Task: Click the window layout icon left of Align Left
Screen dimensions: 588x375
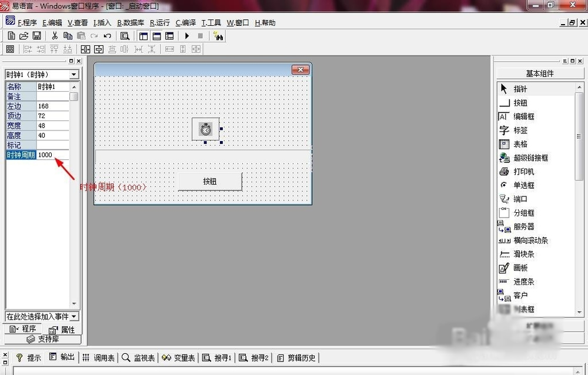Action: click(x=10, y=49)
